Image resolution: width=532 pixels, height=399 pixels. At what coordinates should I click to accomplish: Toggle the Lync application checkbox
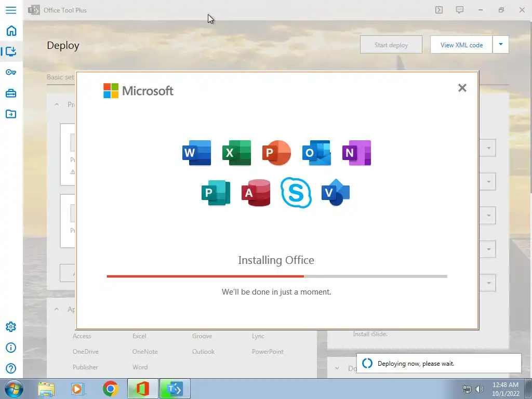coord(258,336)
